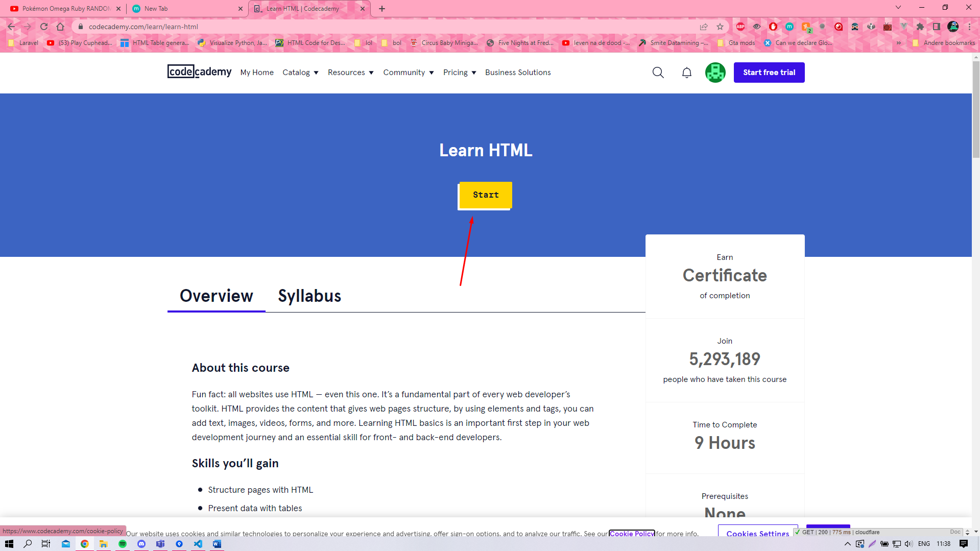Expand the Pricing dropdown menu
The image size is (980, 551).
point(460,73)
